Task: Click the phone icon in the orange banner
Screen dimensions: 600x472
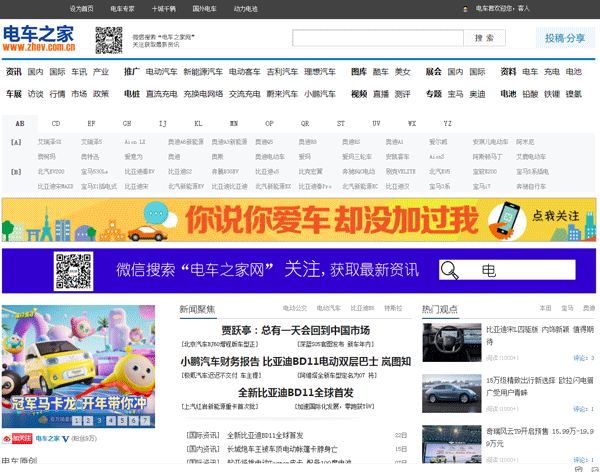Action: coord(507,219)
